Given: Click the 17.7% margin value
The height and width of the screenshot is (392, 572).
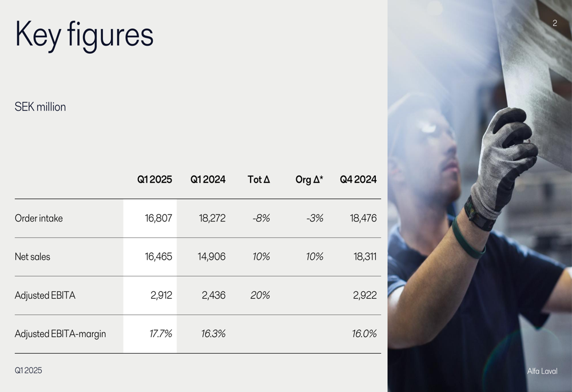Looking at the screenshot, I should [161, 334].
